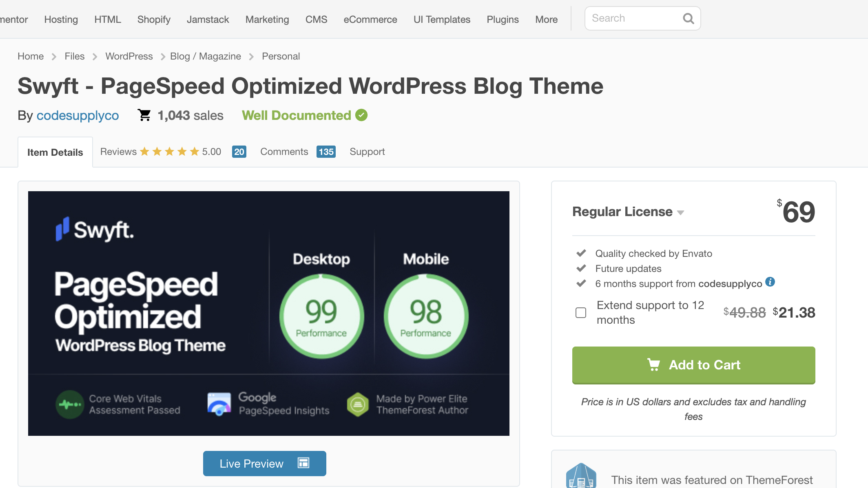Click the discounted $21.38 support price
Viewport: 868px width, 488px height.
pyautogui.click(x=794, y=313)
